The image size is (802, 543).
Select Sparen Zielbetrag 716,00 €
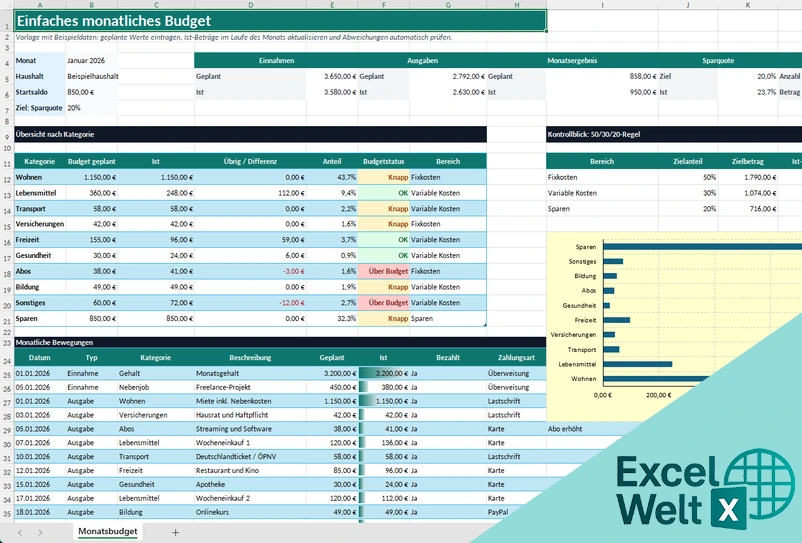(x=747, y=209)
